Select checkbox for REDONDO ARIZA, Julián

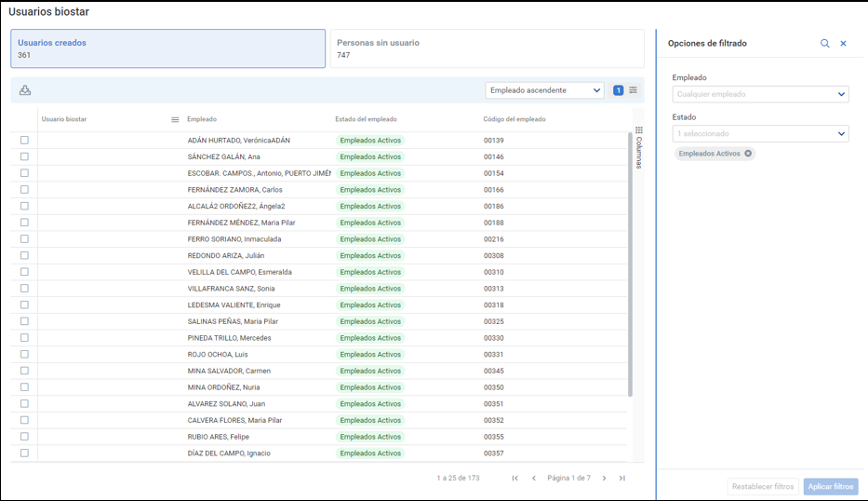click(x=24, y=255)
